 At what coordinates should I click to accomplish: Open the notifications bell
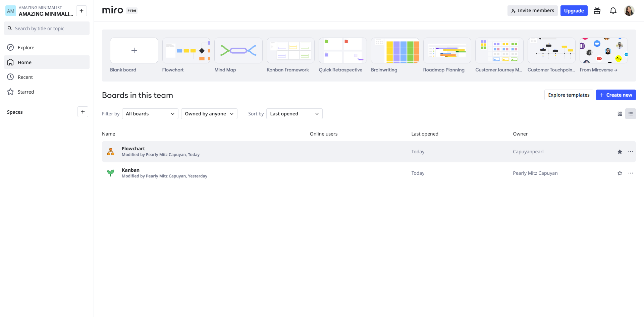pos(613,11)
